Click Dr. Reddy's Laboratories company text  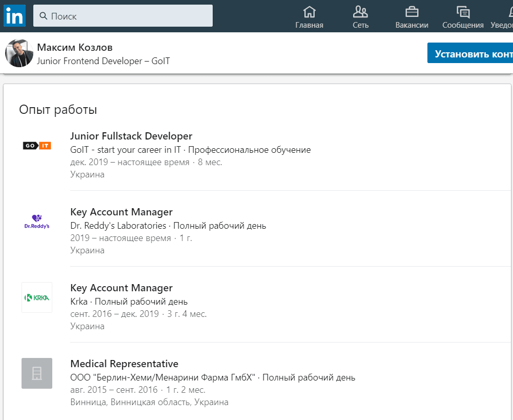click(118, 226)
